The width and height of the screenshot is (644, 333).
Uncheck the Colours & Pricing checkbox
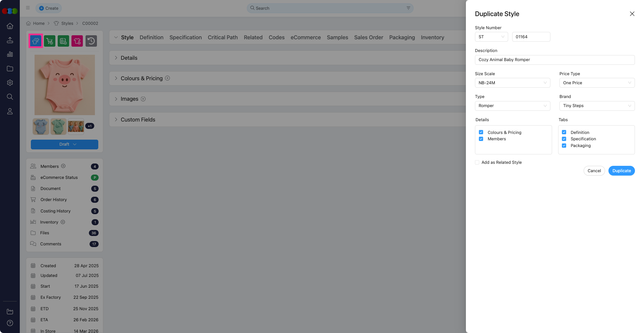click(481, 132)
